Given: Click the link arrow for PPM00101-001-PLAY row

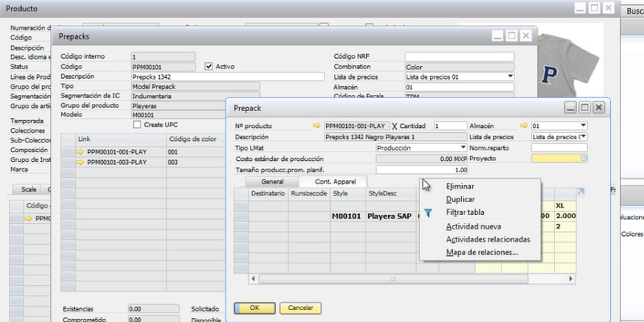Looking at the screenshot, I should pos(80,151).
